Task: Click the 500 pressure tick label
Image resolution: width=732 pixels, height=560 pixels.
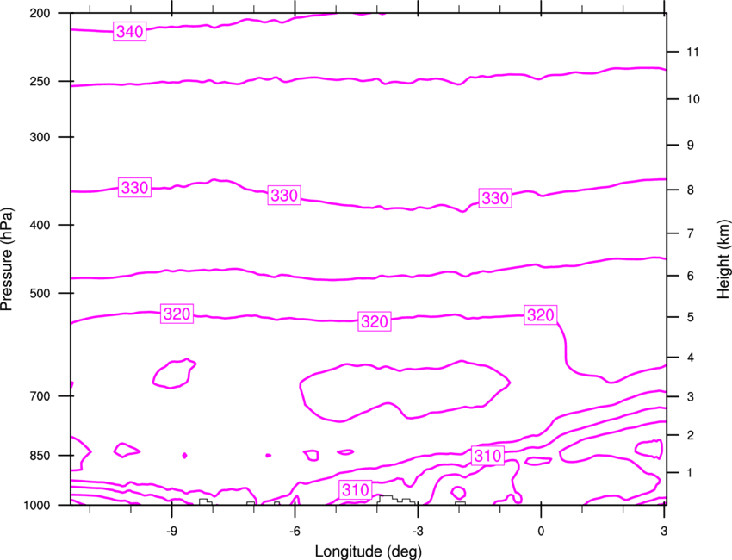Action: 40,293
